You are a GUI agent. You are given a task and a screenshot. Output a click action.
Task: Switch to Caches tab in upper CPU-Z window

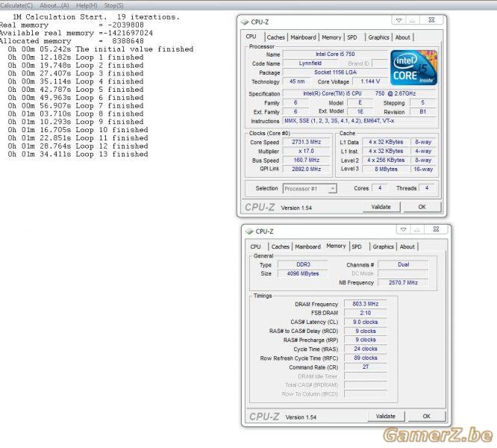point(276,37)
